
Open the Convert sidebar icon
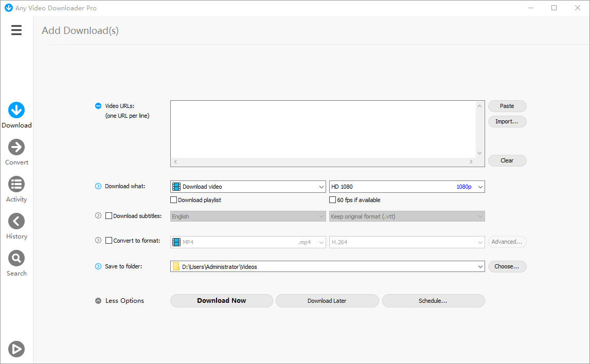(16, 147)
